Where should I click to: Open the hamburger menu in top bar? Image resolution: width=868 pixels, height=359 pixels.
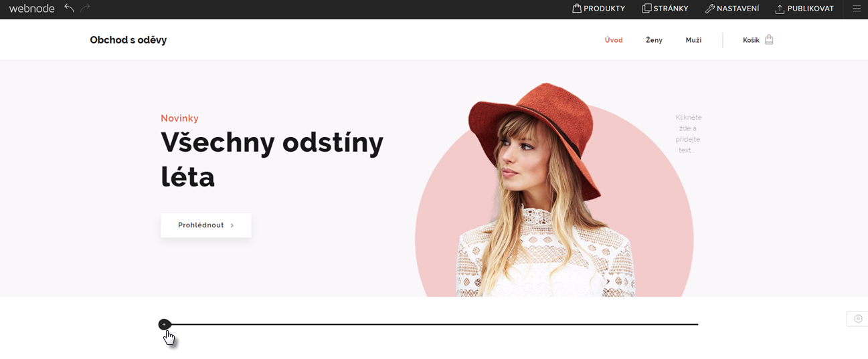857,9
